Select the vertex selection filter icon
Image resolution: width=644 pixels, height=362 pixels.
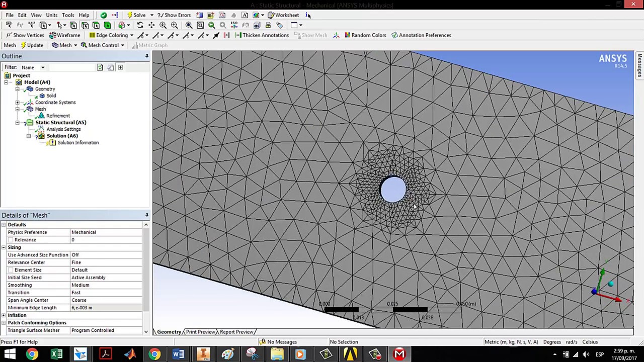pyautogui.click(x=73, y=25)
